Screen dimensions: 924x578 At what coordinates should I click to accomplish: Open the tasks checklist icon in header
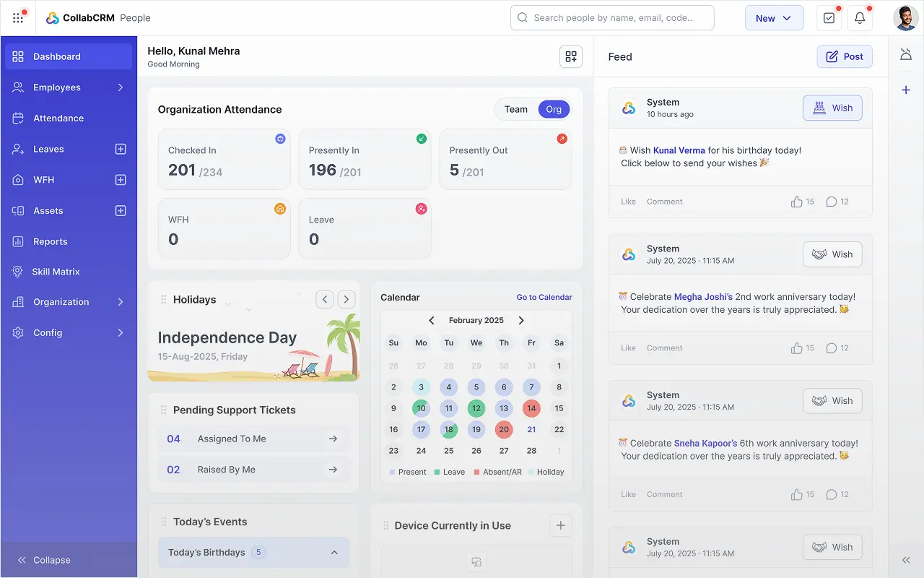point(829,18)
